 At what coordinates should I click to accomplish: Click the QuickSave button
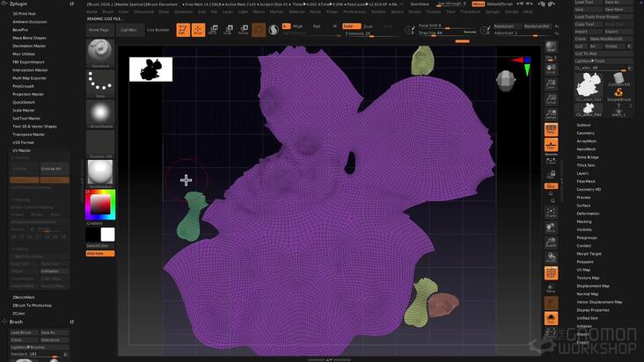[x=420, y=4]
